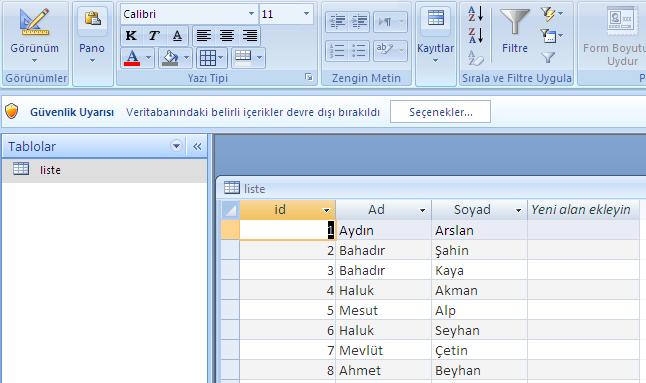Switch to the liste document tab

pos(245,189)
